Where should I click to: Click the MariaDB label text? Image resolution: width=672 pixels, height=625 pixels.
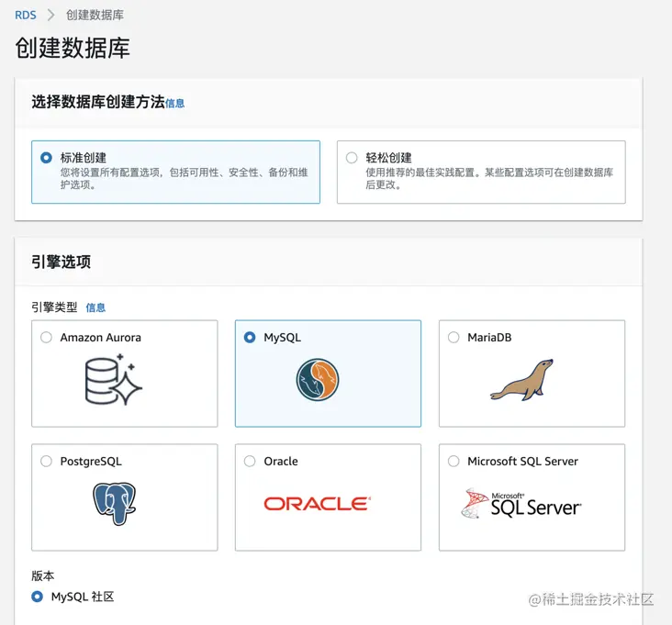[x=489, y=338]
